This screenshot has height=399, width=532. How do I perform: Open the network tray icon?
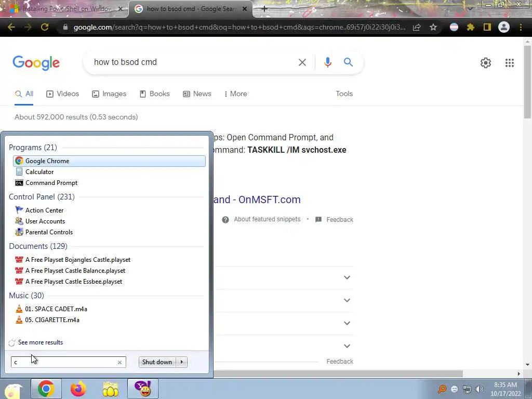point(467,389)
